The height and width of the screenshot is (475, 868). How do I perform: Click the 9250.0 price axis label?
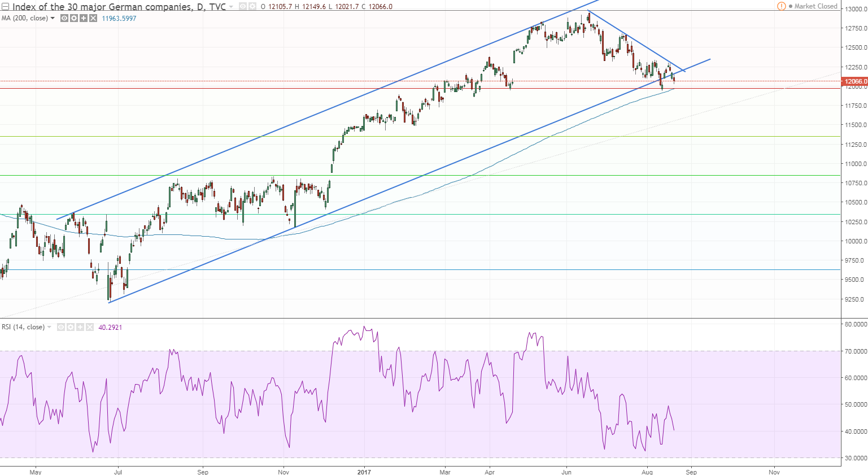point(856,299)
